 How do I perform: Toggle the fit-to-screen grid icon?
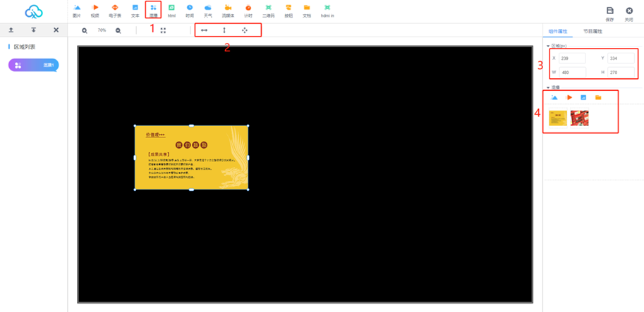[163, 30]
